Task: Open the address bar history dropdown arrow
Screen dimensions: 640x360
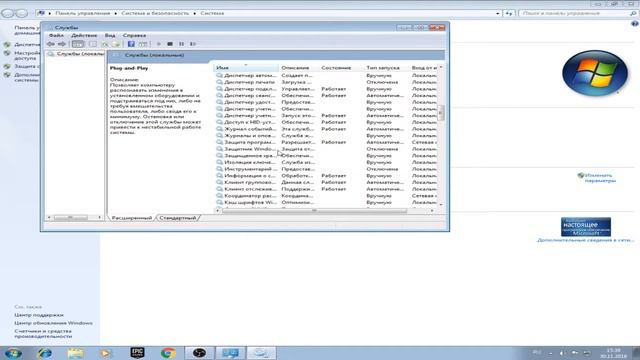Action: (498, 13)
